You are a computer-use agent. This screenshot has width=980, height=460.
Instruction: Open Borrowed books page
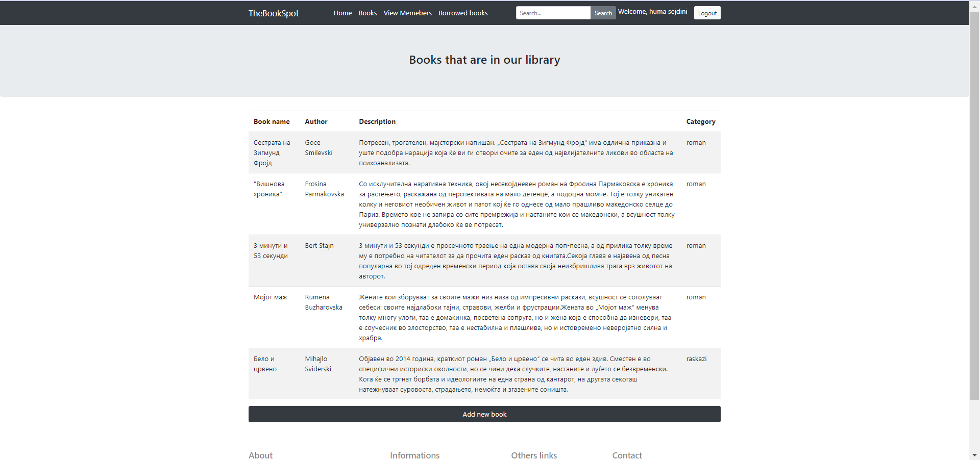[x=463, y=13]
